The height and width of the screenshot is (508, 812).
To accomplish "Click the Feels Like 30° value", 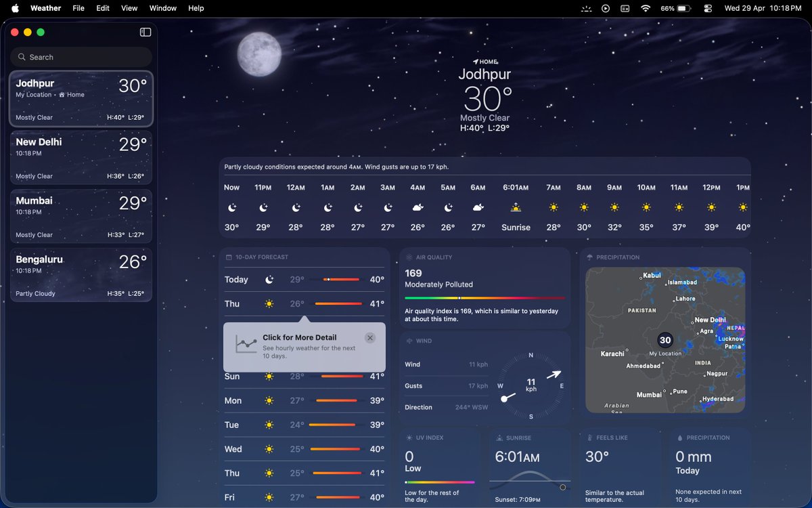I will 597,457.
